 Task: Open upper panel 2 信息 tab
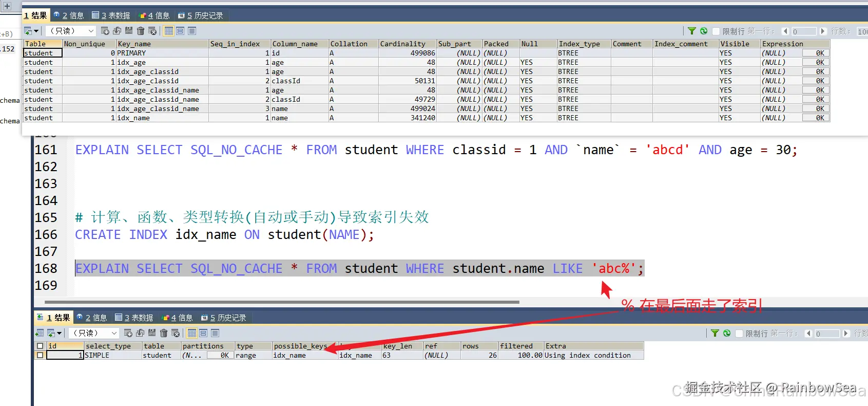(69, 15)
